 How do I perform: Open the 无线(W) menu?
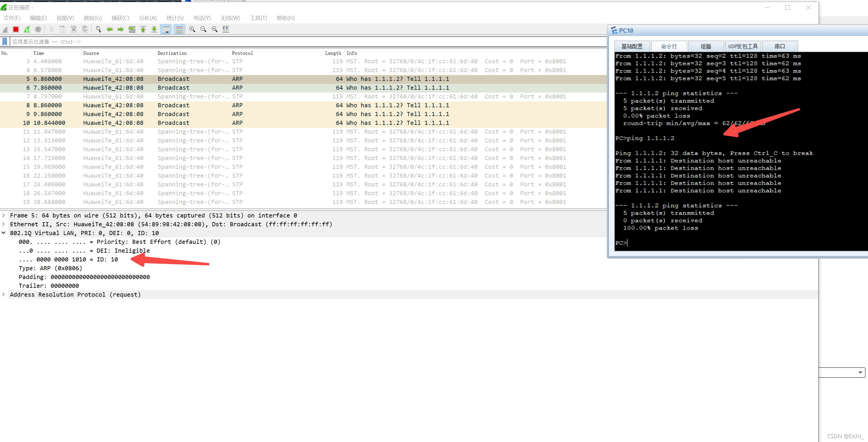click(230, 18)
